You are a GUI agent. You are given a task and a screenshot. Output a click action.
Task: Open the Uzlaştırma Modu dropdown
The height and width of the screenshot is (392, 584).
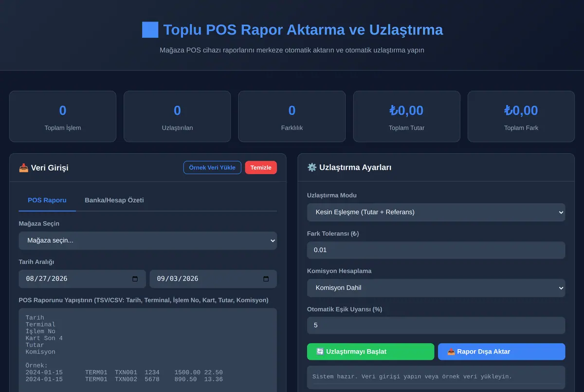pos(436,212)
